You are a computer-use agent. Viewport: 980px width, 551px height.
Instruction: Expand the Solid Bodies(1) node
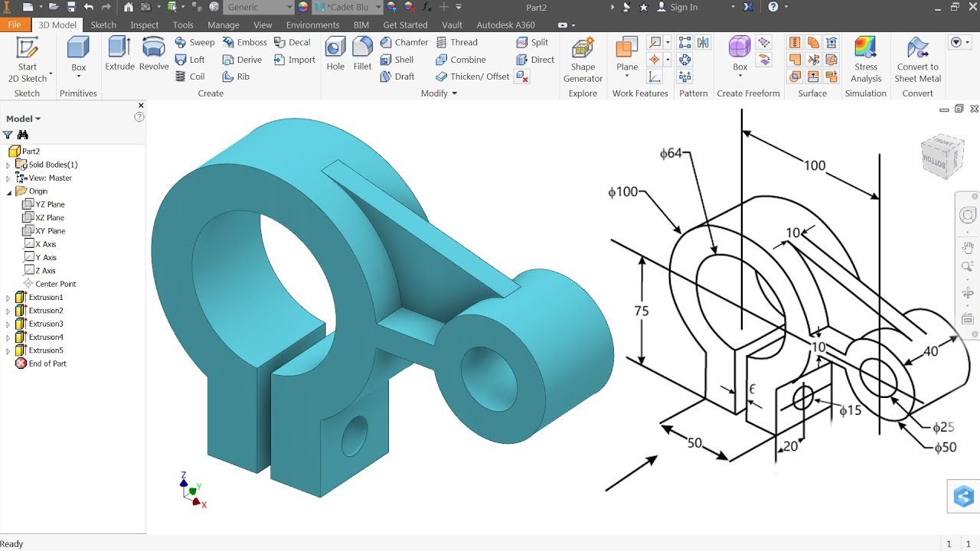(x=8, y=165)
